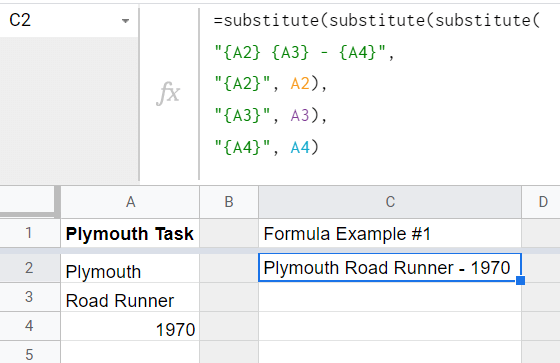Image resolution: width=560 pixels, height=363 pixels.
Task: Click the Name box showing C2
Action: 69,20
